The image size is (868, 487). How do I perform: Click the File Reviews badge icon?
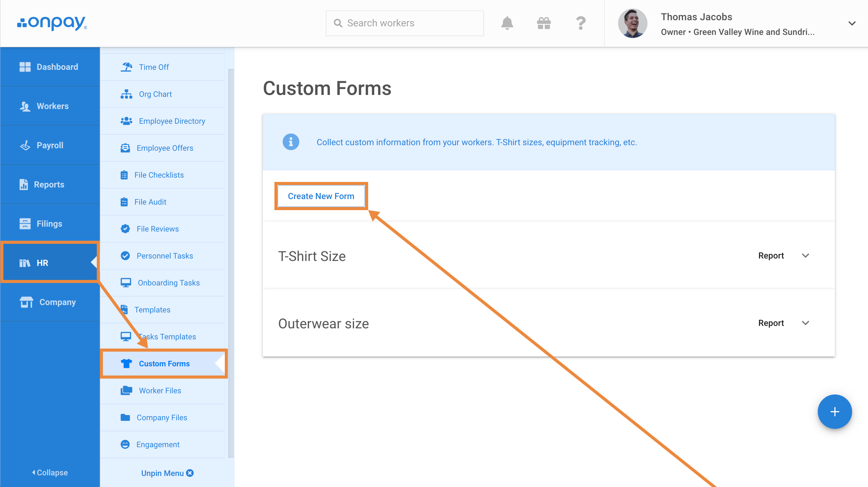click(125, 229)
